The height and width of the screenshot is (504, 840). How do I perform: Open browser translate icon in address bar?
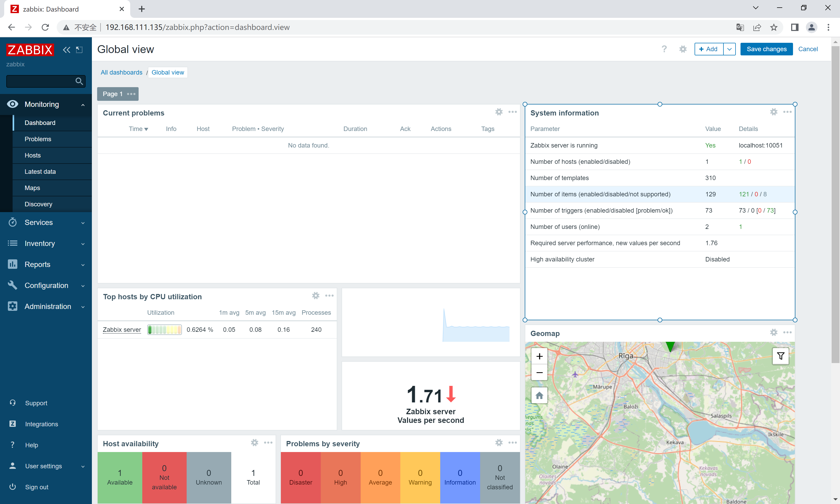coord(740,27)
